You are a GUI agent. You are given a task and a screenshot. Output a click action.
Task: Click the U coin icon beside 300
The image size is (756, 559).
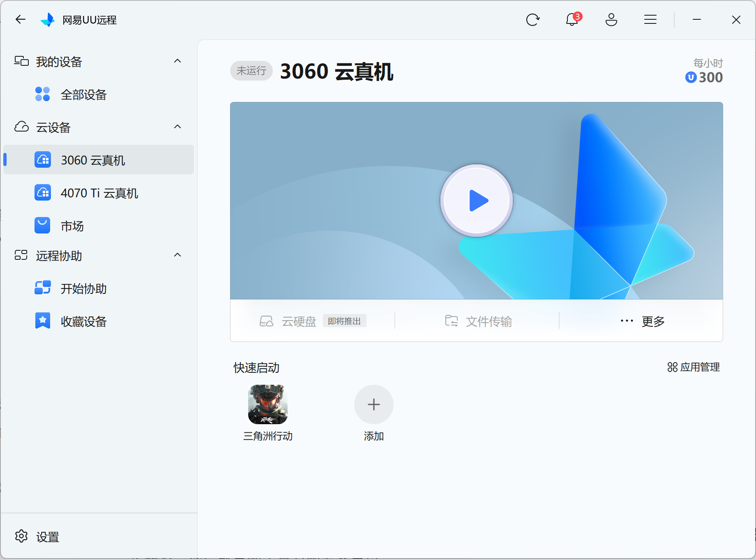[x=691, y=77]
